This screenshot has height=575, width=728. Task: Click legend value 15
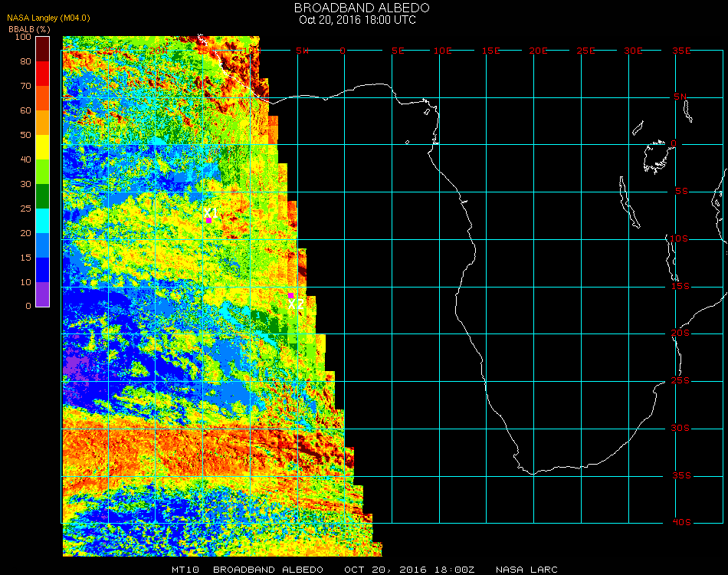coord(25,258)
